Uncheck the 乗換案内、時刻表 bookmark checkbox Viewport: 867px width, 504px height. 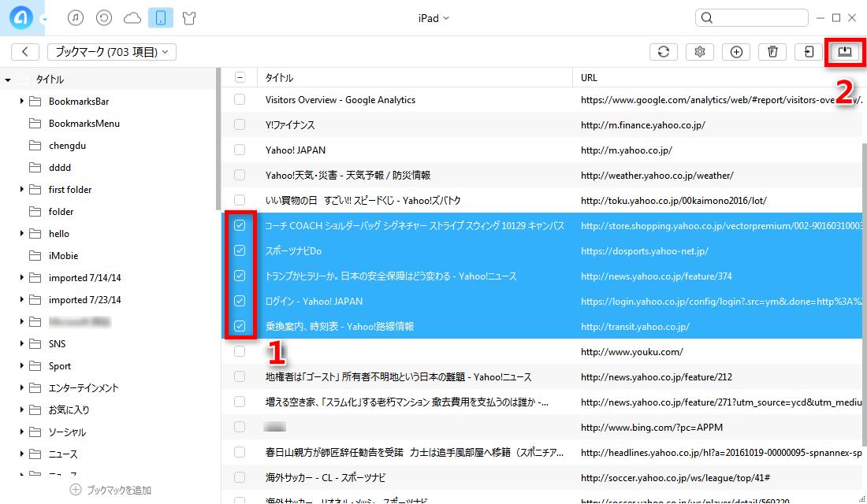click(x=240, y=326)
